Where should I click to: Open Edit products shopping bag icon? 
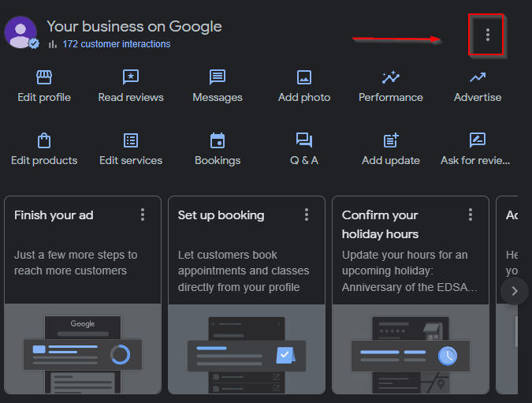44,140
